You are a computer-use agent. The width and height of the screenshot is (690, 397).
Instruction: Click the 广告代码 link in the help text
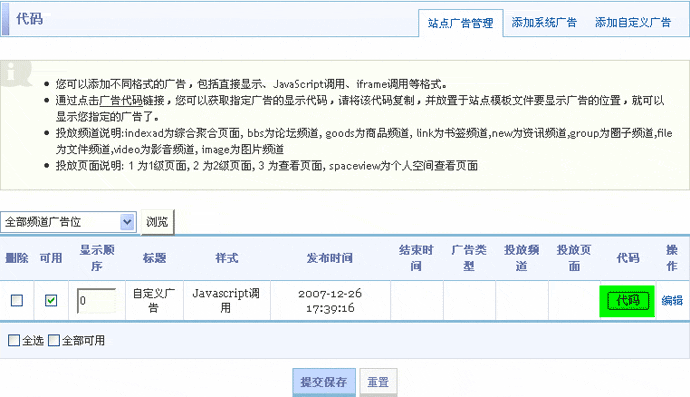tap(121, 100)
